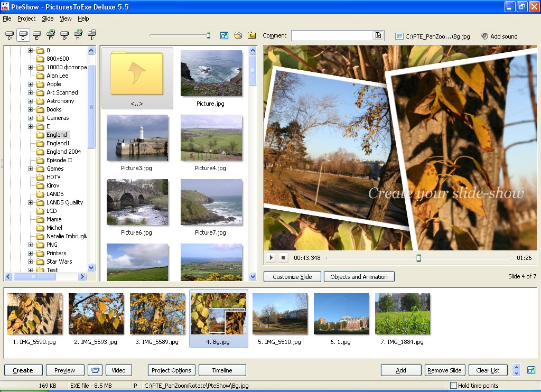Click the fullscreen file list icon
541x392 pixels.
click(224, 35)
